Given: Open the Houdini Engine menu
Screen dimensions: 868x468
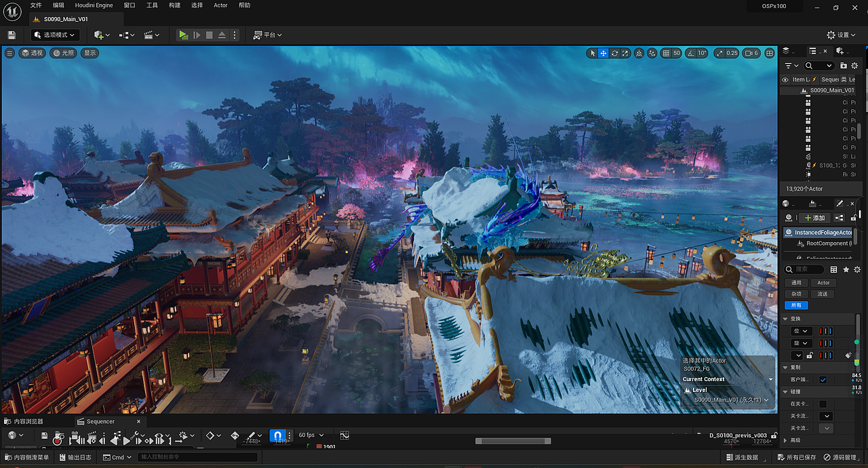Looking at the screenshot, I should pyautogui.click(x=94, y=5).
